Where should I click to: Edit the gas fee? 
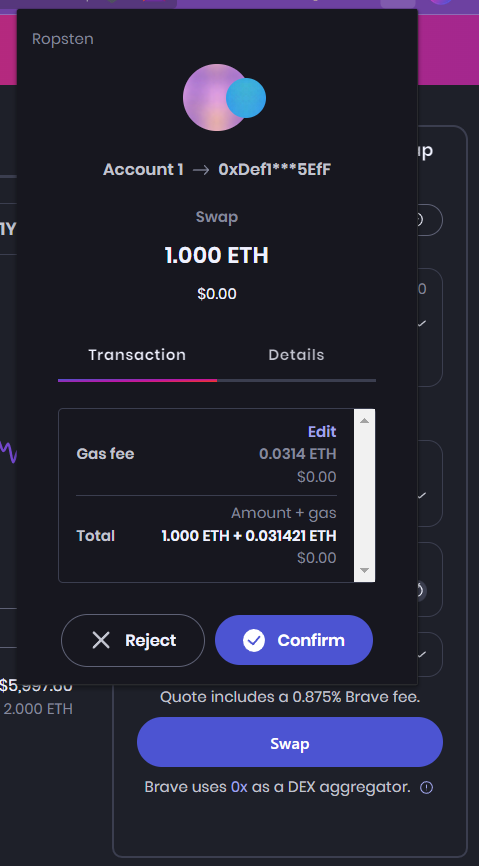coord(322,431)
